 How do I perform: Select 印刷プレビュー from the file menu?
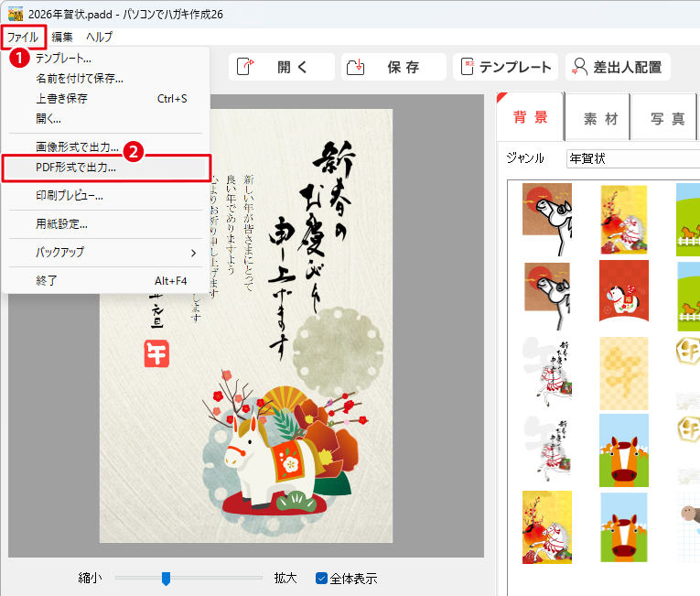[70, 195]
